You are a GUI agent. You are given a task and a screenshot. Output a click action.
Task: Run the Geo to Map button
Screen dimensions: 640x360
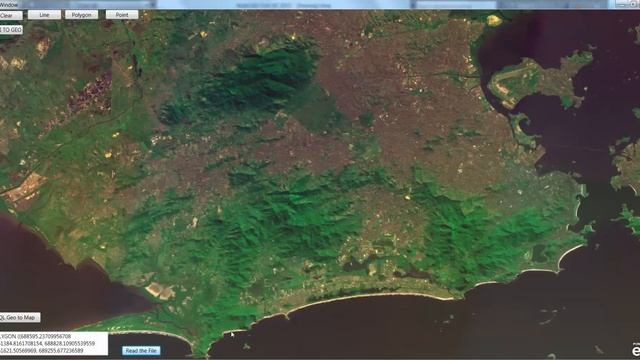pyautogui.click(x=19, y=318)
